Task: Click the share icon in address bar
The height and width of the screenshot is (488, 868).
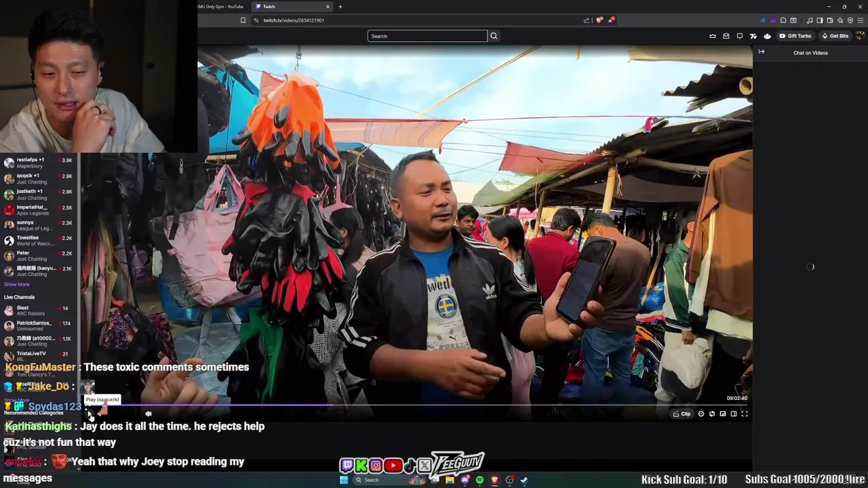Action: [587, 20]
